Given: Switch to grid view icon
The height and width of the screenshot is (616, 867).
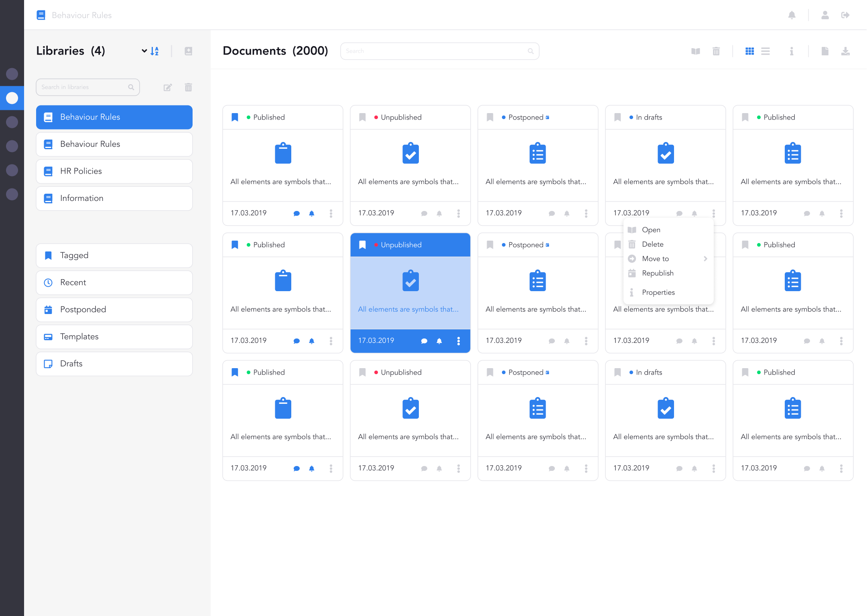Looking at the screenshot, I should click(749, 51).
